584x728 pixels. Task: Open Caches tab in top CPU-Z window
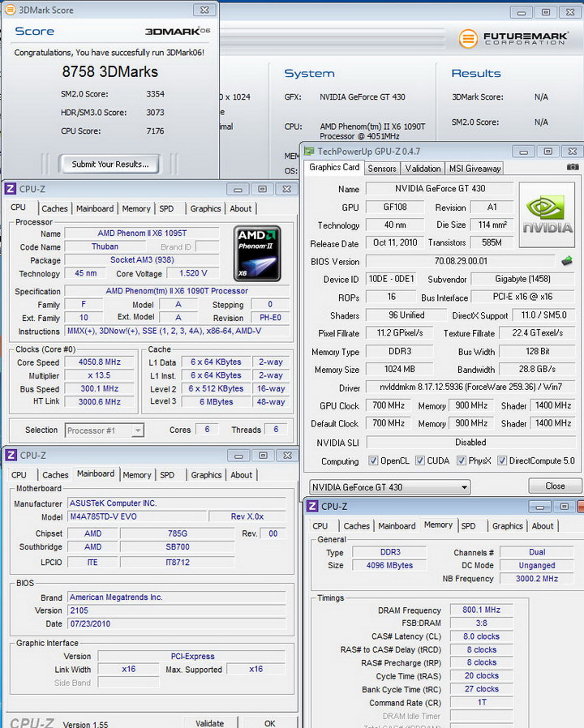pos(55,208)
